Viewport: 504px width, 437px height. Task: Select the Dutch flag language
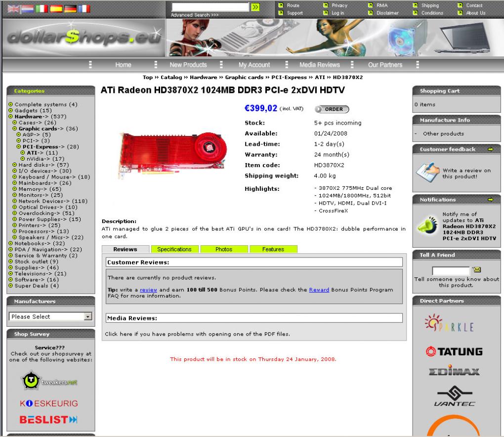pyautogui.click(x=28, y=9)
